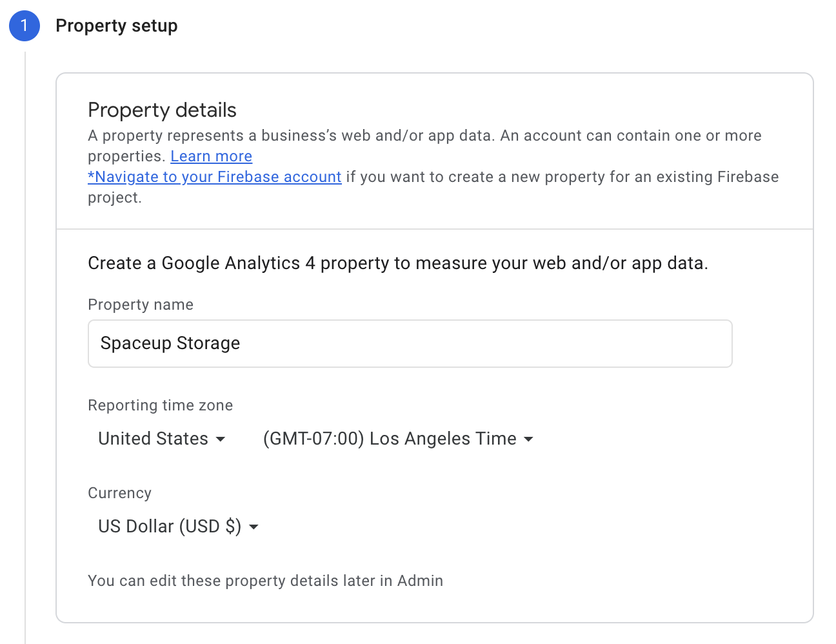The height and width of the screenshot is (644, 836).
Task: Click the 'Create a Google Analytics 4 property' text
Action: (x=398, y=263)
